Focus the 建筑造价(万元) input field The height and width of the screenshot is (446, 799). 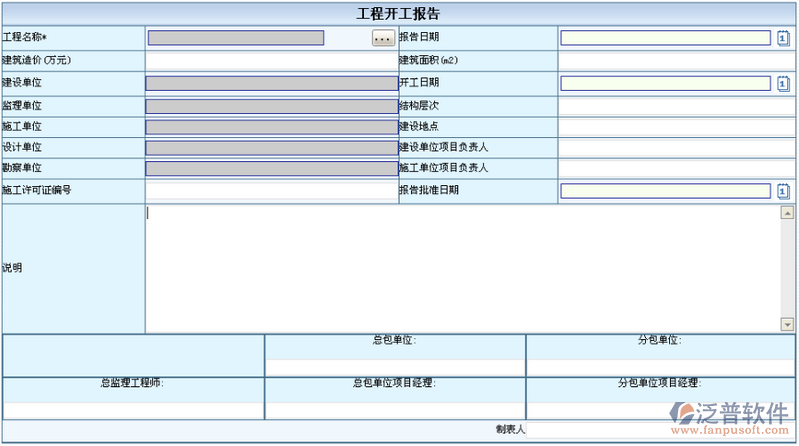pos(272,61)
